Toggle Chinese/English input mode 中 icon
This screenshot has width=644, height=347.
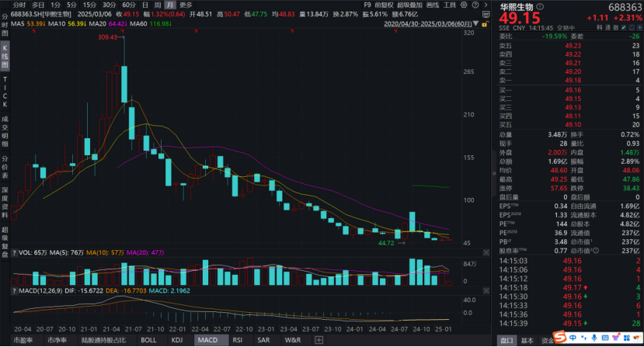coord(573,338)
